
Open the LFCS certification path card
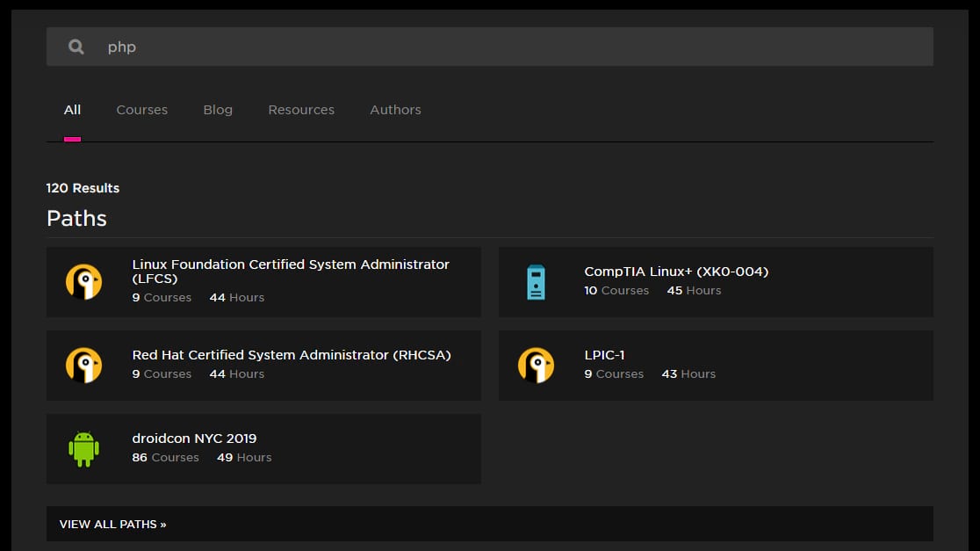[263, 281]
